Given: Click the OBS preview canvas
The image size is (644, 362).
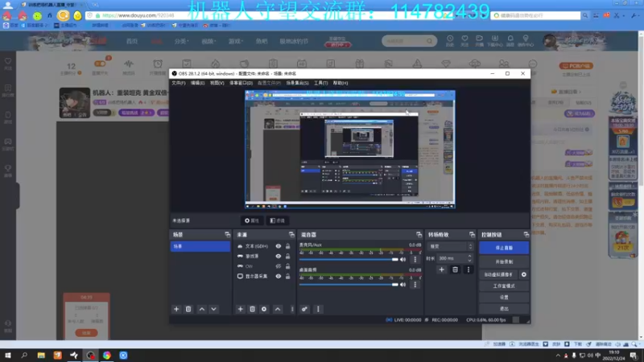Looking at the screenshot, I should point(350,150).
